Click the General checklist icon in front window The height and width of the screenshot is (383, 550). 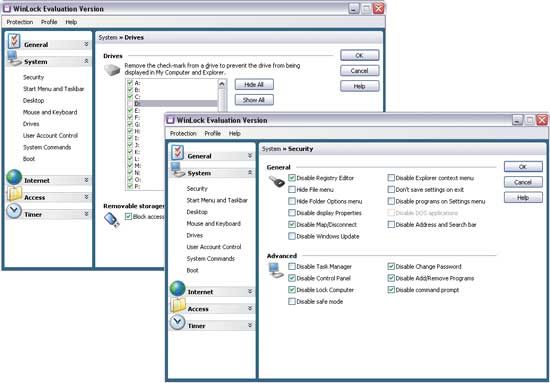178,153
